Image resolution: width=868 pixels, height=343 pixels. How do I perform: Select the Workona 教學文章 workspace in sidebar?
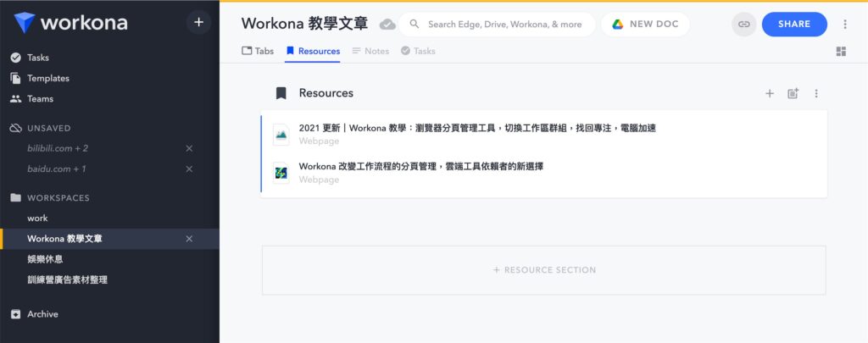pyautogui.click(x=64, y=239)
